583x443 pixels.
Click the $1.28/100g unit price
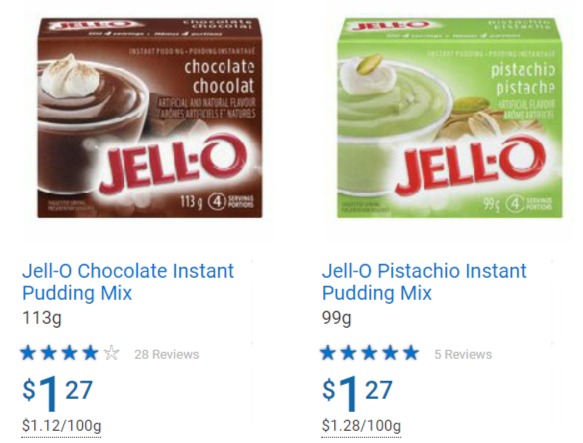[361, 426]
